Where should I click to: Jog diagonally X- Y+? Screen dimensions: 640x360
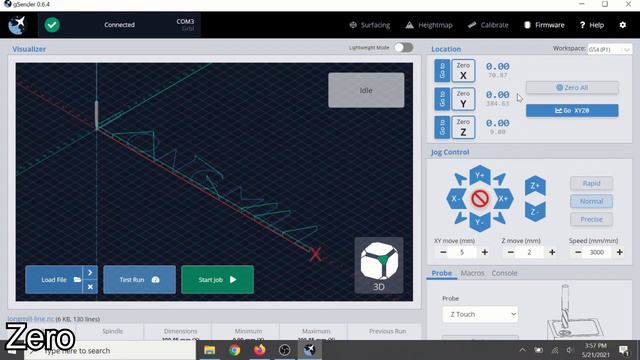coord(460,178)
